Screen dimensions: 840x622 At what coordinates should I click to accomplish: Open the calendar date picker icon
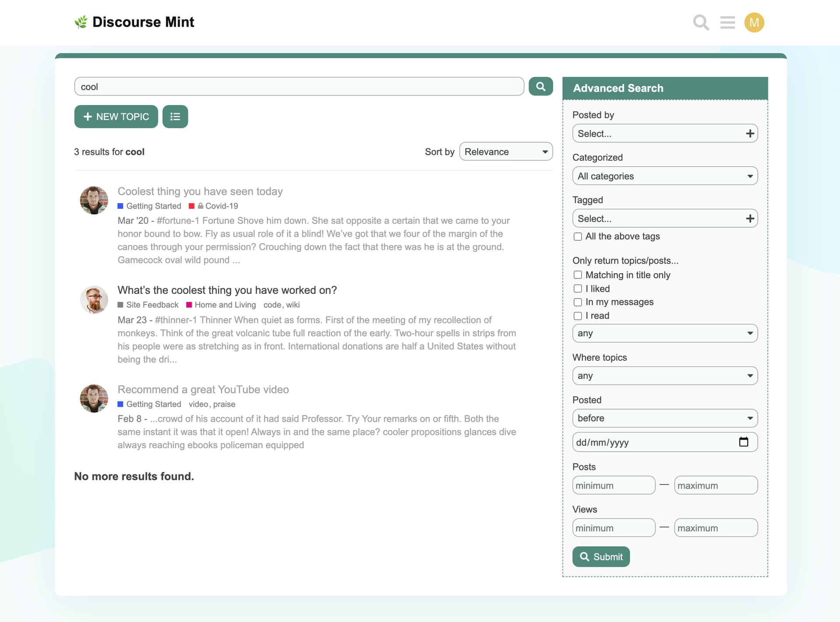click(x=743, y=442)
